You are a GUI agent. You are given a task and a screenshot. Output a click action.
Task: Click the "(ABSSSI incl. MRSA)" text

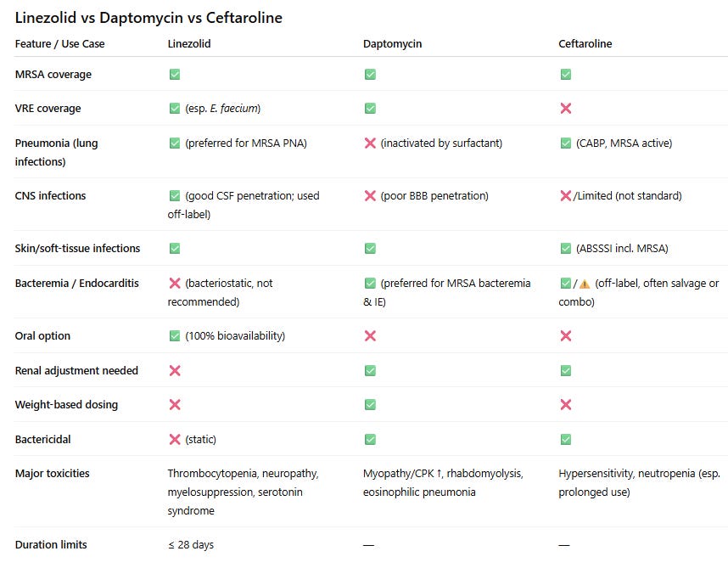coord(622,249)
